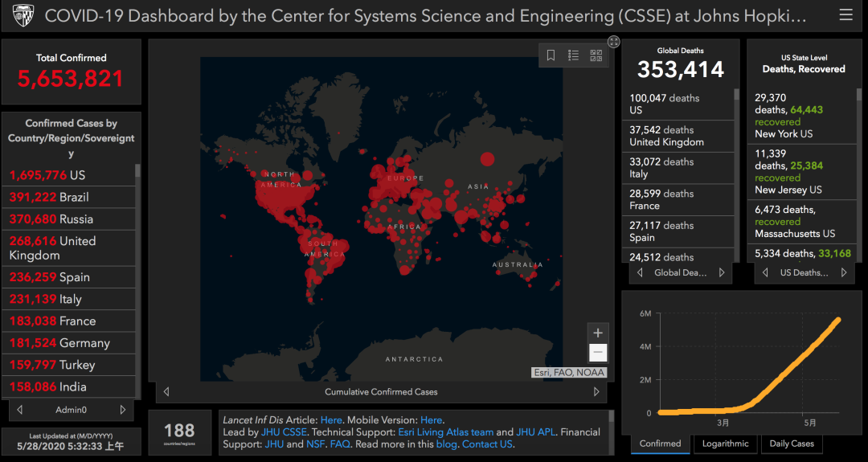Screen dimensions: 868x462
Task: Open the blog link
Action: (446, 444)
